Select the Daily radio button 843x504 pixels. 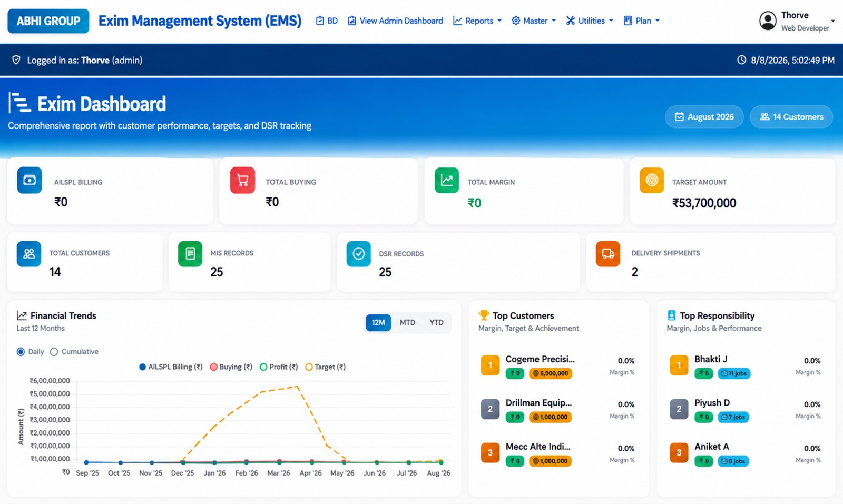pos(21,352)
